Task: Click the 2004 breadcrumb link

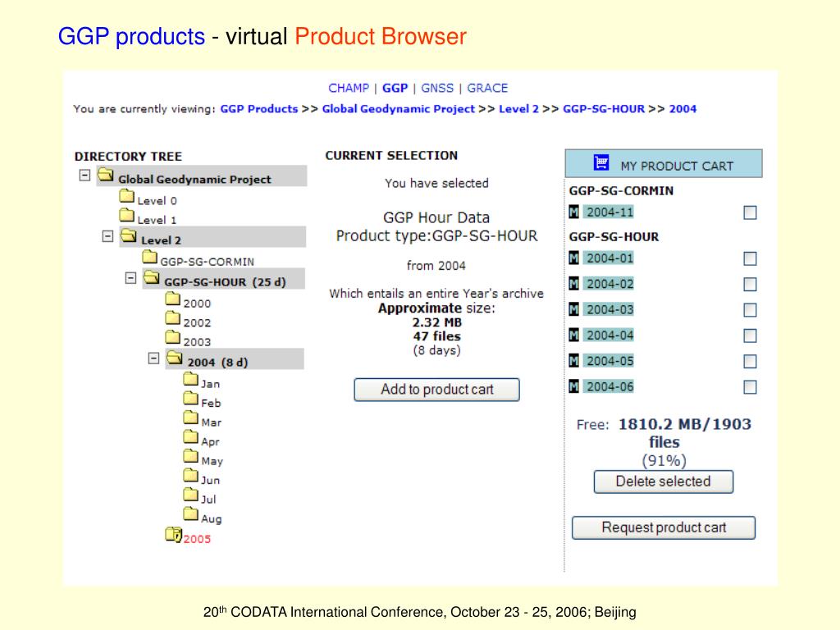Action: click(683, 109)
